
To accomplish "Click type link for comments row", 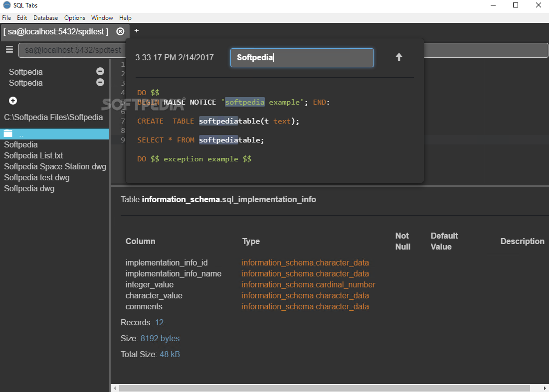I will pos(305,306).
